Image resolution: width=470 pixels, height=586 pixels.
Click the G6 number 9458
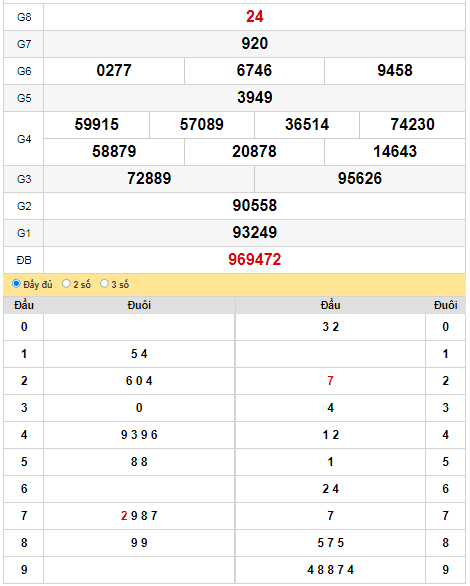pos(395,71)
